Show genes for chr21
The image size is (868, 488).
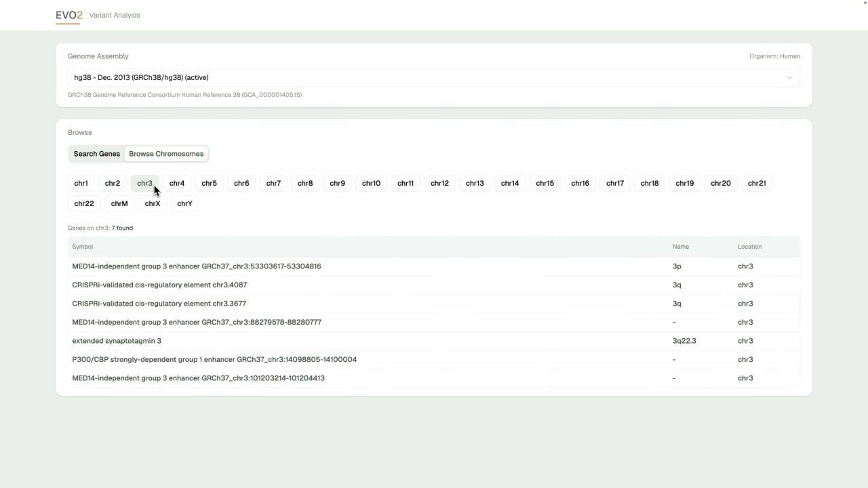[757, 184]
